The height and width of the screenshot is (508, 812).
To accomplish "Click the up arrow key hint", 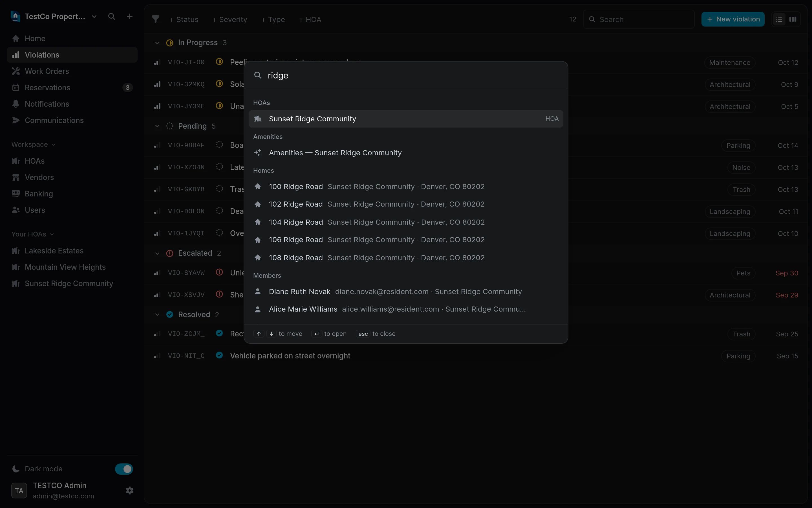I will 259,334.
